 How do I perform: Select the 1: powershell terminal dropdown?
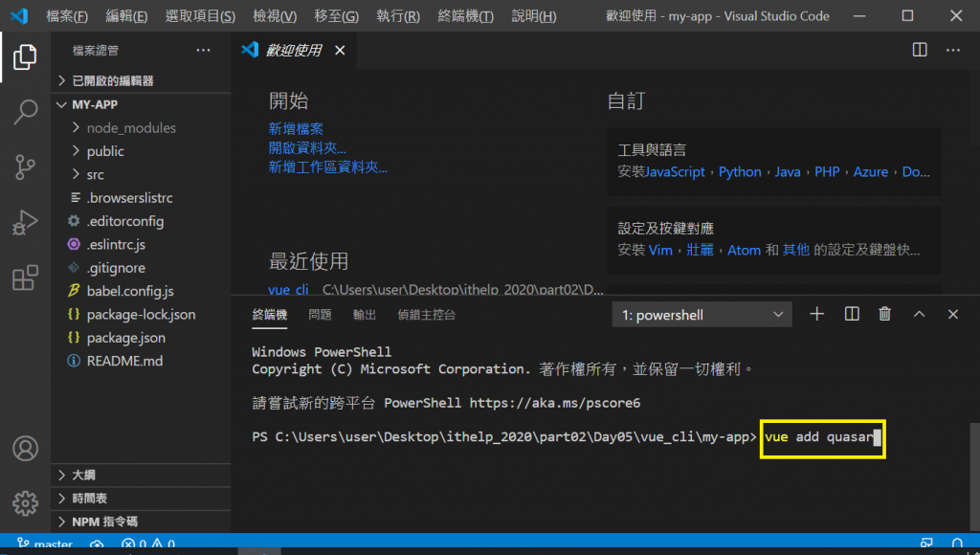[702, 315]
